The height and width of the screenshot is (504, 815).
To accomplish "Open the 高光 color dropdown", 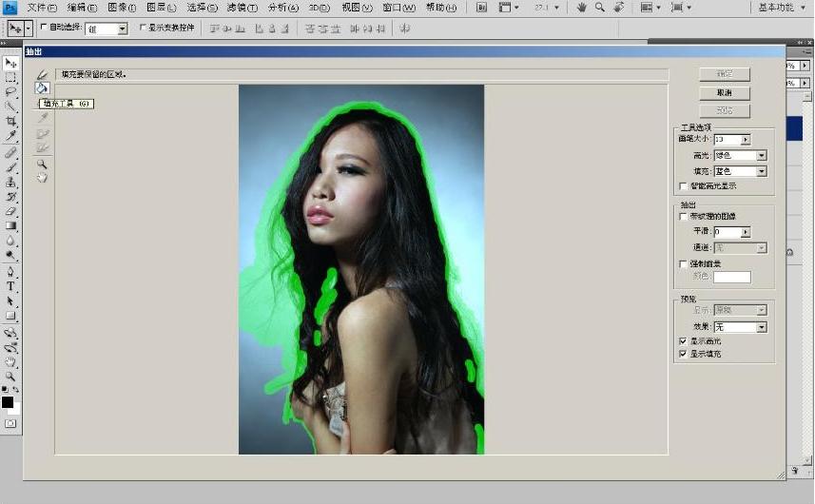I will [x=762, y=155].
